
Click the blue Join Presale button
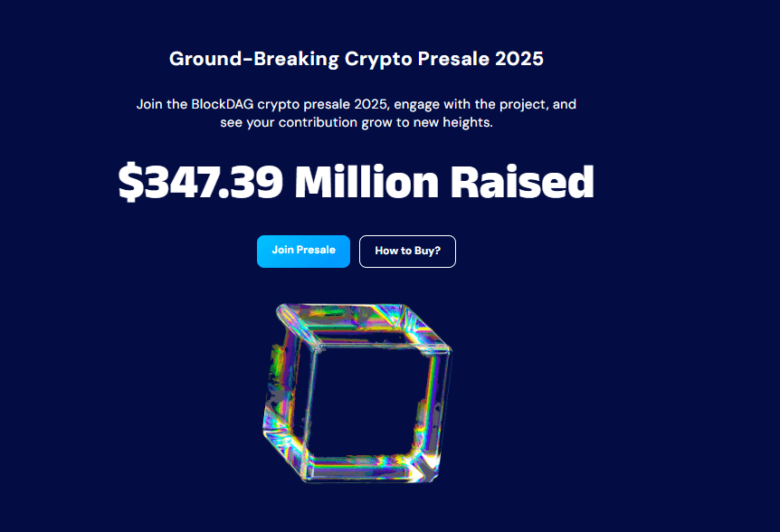303,252
